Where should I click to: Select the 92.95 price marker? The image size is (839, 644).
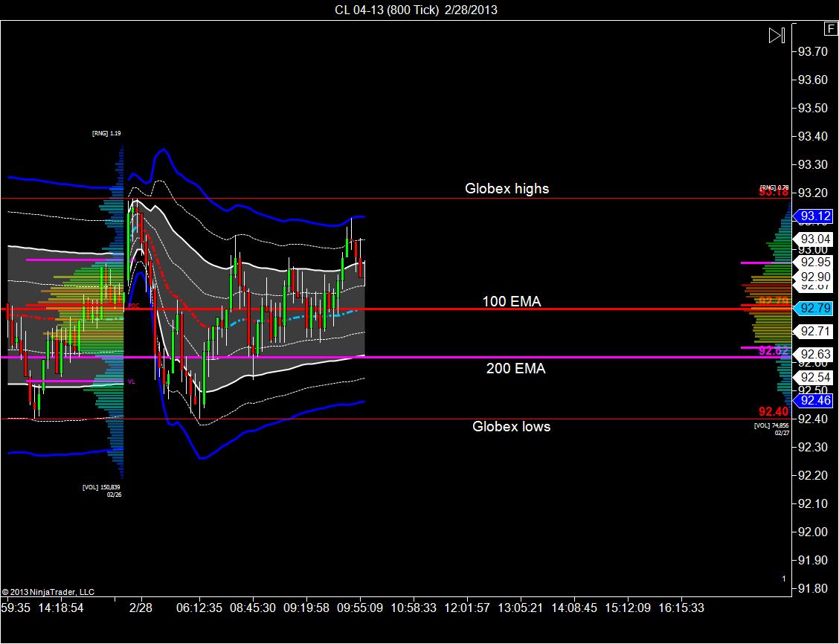pos(814,262)
